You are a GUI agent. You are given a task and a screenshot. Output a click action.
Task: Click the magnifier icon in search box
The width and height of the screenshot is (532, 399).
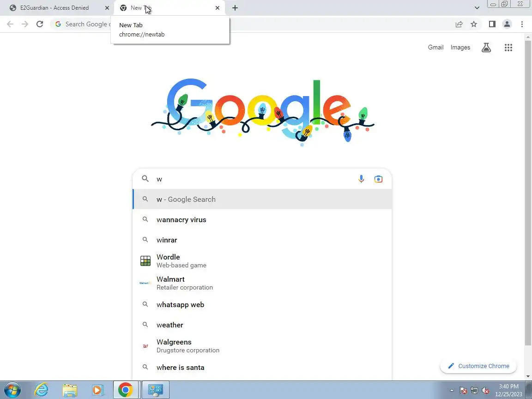point(145,178)
